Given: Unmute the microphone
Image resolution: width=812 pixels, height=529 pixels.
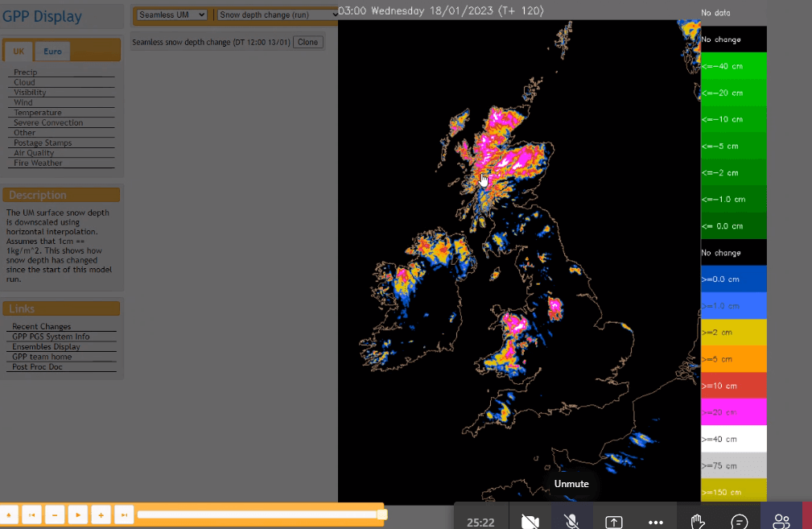Looking at the screenshot, I should 572,522.
